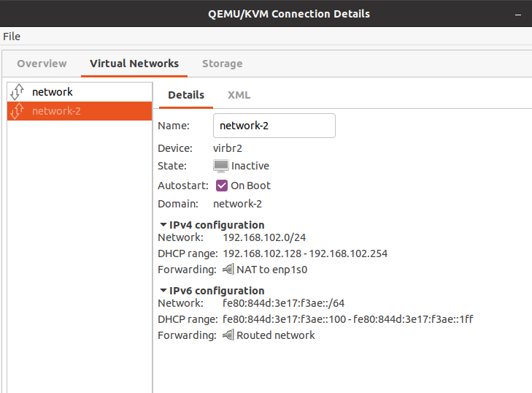Viewport: 532px width, 393px height.
Task: Click the Inactive state monitor icon
Action: point(221,166)
